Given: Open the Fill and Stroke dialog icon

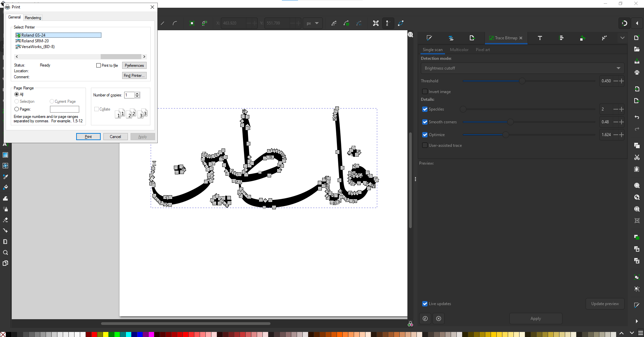Looking at the screenshot, I should [x=429, y=38].
